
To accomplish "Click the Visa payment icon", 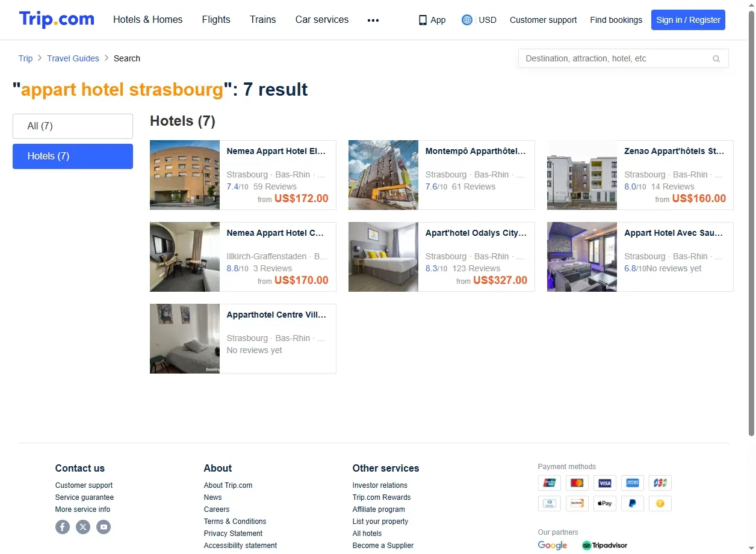I will point(605,483).
